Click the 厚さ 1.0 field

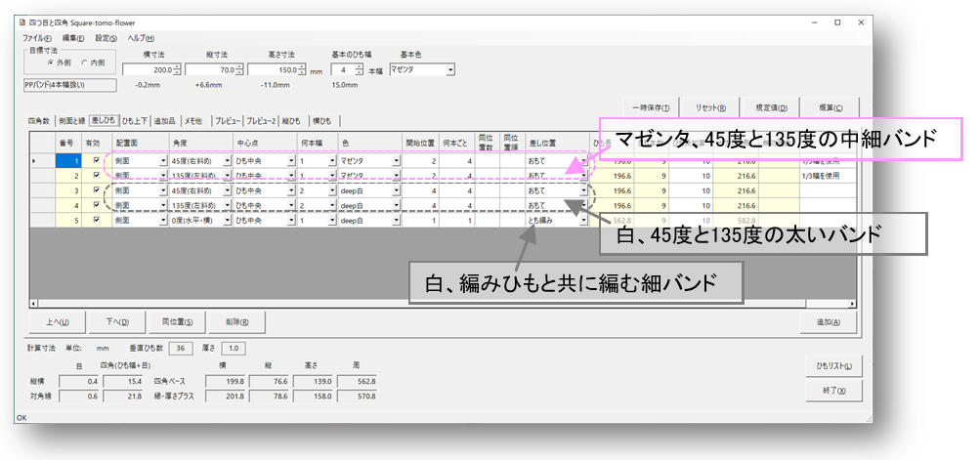tap(234, 348)
